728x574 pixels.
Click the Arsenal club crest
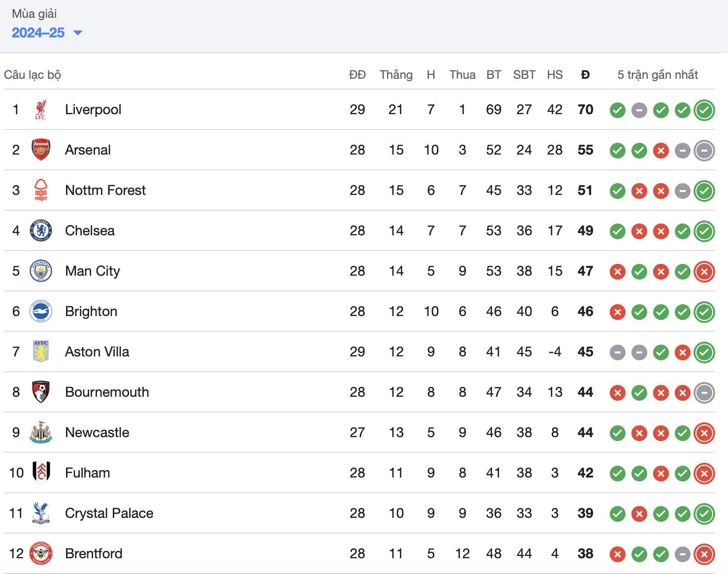pyautogui.click(x=41, y=150)
